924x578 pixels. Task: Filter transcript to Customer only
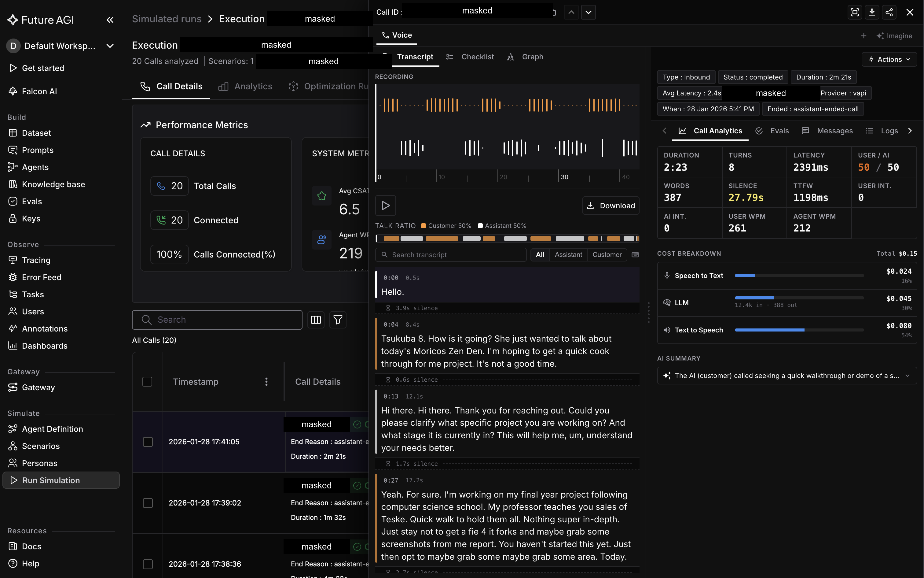(607, 255)
